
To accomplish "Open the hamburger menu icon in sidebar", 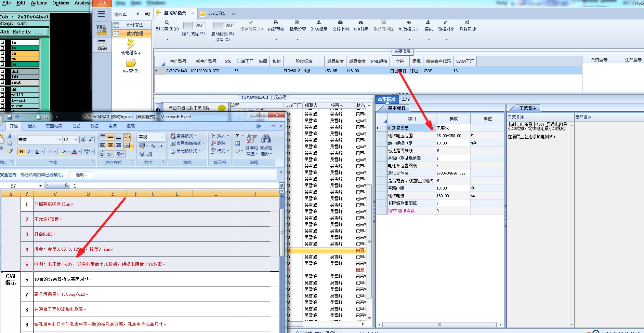I will tap(101, 14).
